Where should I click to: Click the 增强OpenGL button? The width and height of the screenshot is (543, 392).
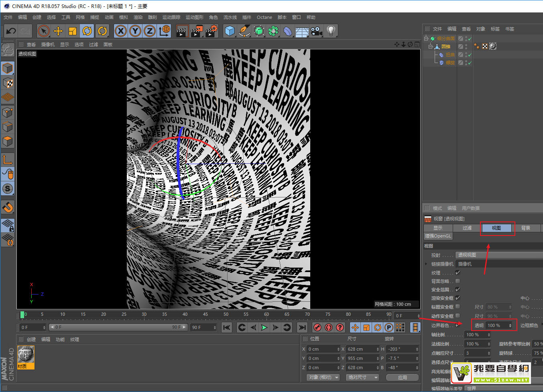pyautogui.click(x=438, y=236)
